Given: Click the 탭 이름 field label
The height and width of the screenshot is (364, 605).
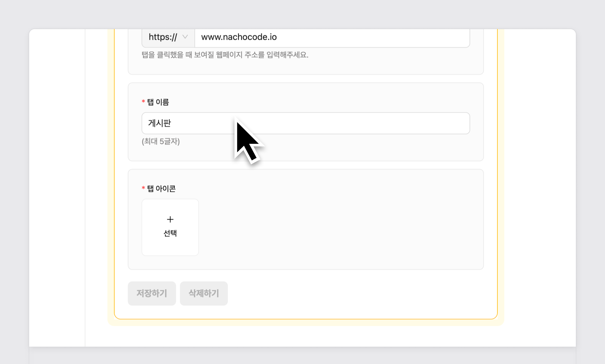Looking at the screenshot, I should coord(158,102).
